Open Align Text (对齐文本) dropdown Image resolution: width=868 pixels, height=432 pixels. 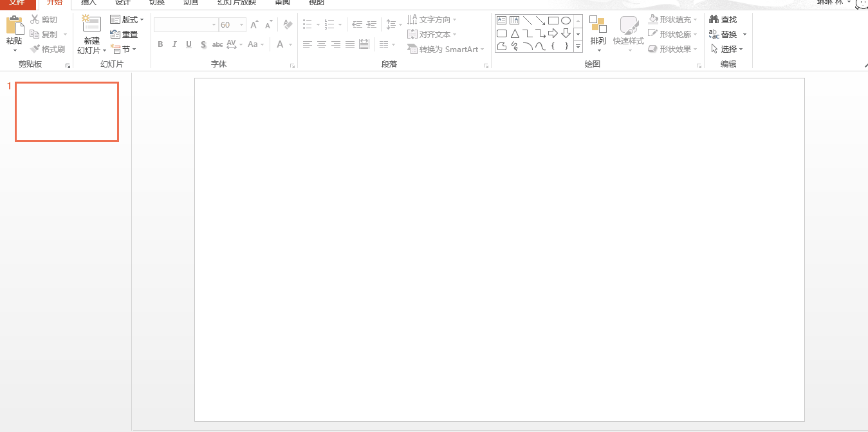(x=432, y=35)
